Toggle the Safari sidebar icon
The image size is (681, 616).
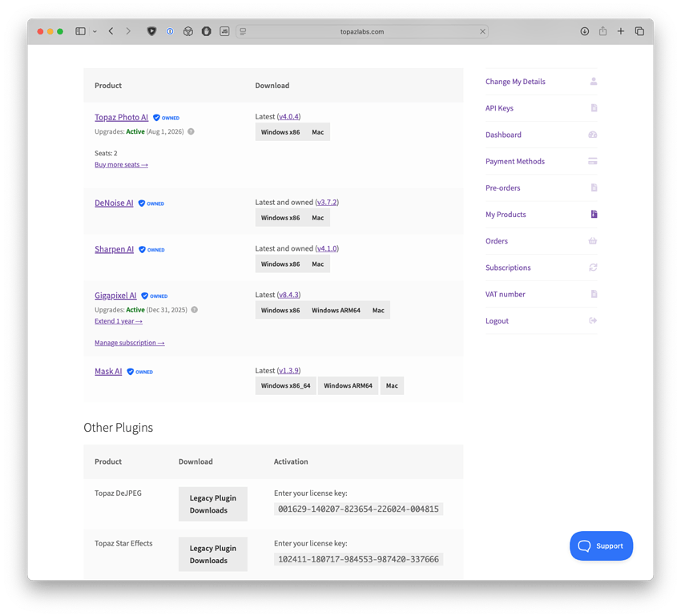pos(80,31)
